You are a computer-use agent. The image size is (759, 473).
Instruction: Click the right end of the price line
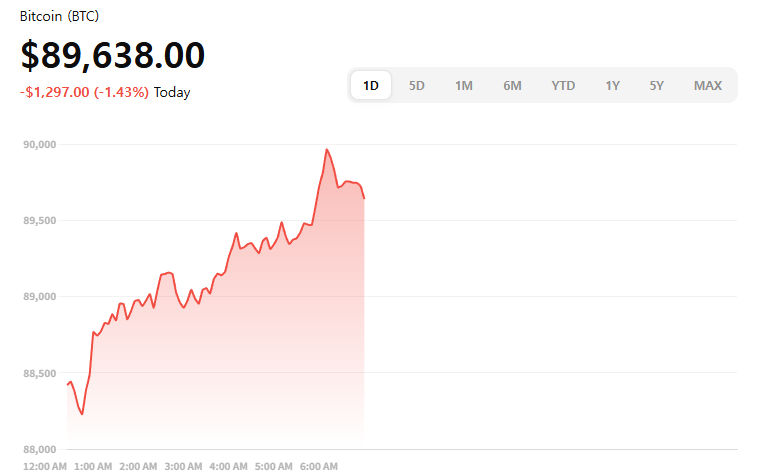[x=364, y=198]
